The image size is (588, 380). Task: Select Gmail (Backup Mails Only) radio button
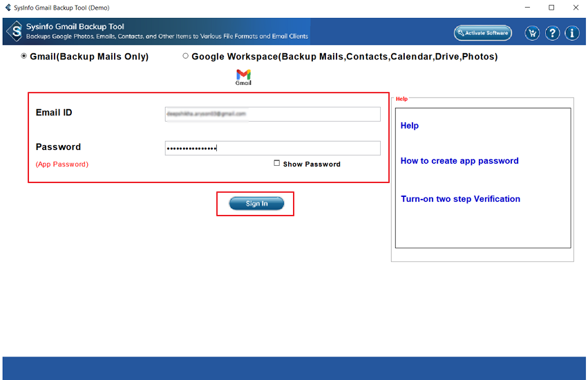(x=23, y=56)
